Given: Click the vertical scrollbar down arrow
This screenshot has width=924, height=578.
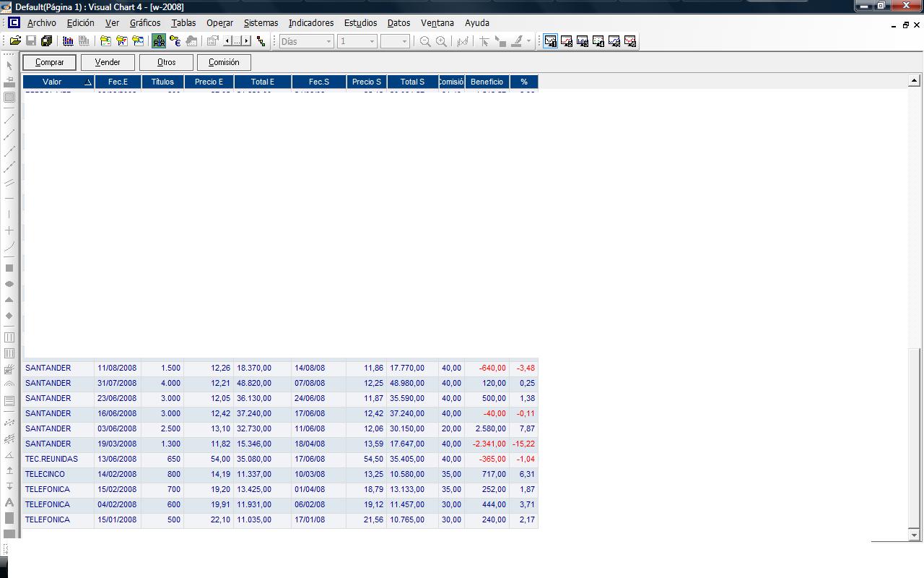Looking at the screenshot, I should [914, 535].
